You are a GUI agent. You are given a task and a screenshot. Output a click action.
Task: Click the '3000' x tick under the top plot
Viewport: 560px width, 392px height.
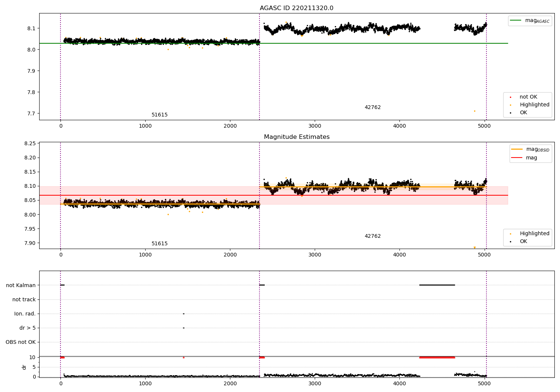tap(315, 126)
